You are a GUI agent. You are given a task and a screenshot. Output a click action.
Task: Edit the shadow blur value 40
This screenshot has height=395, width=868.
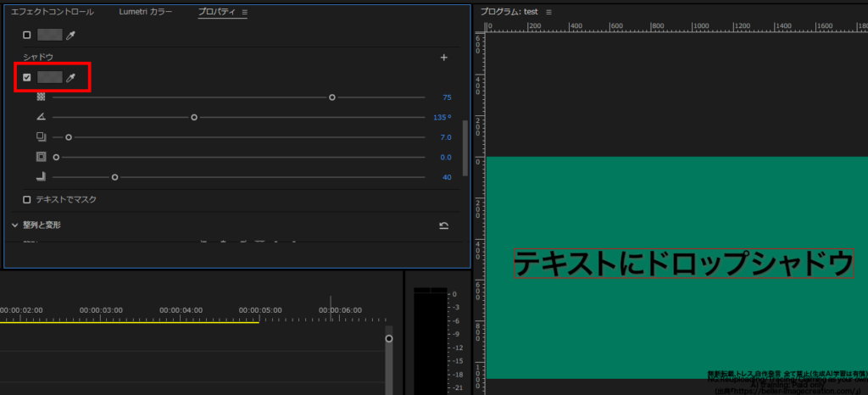pos(447,177)
